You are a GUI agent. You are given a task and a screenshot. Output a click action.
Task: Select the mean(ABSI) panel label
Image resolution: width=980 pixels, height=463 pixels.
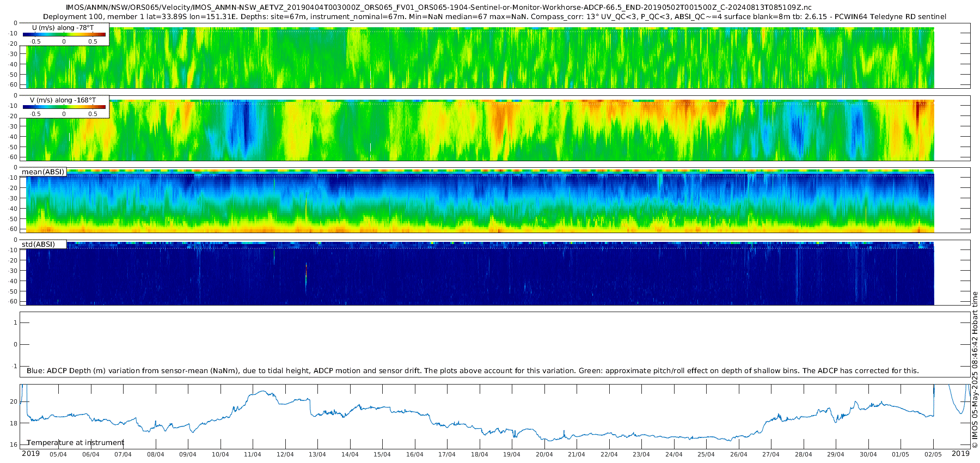tap(43, 172)
